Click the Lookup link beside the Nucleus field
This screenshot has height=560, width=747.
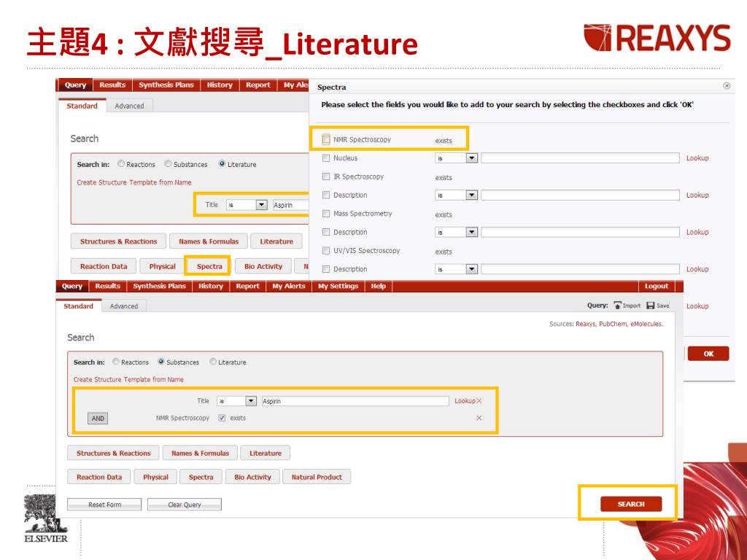697,158
